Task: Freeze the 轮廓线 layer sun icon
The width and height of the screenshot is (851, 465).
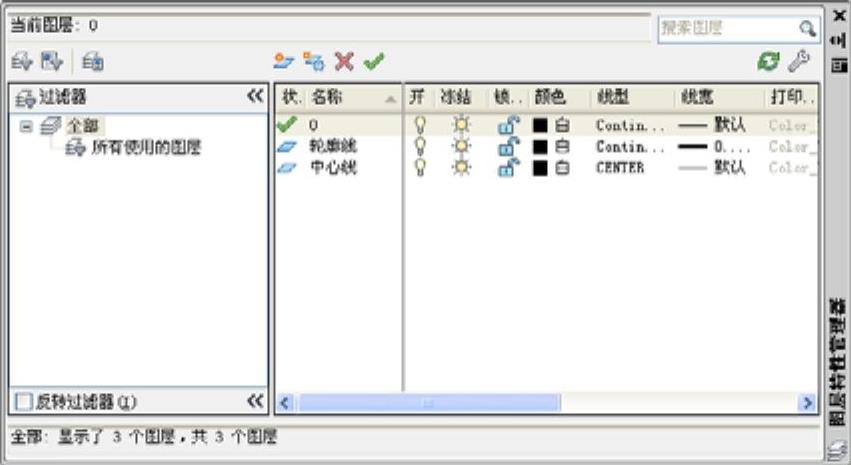Action: click(x=461, y=146)
